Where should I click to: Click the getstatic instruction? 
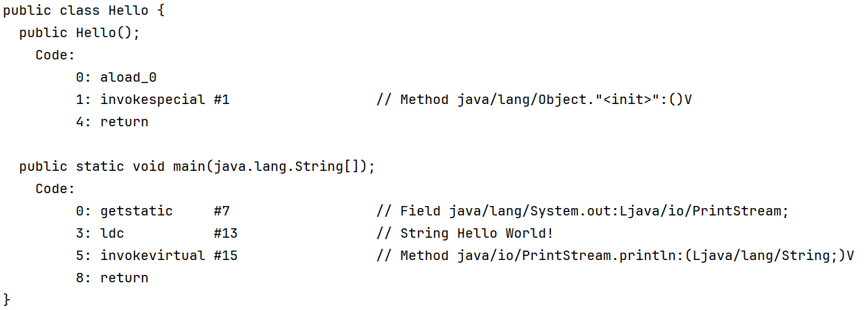(x=136, y=211)
